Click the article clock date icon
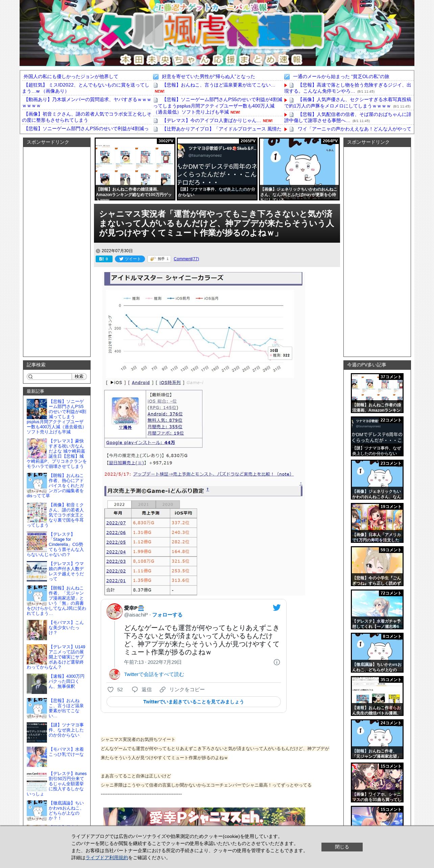 point(98,251)
